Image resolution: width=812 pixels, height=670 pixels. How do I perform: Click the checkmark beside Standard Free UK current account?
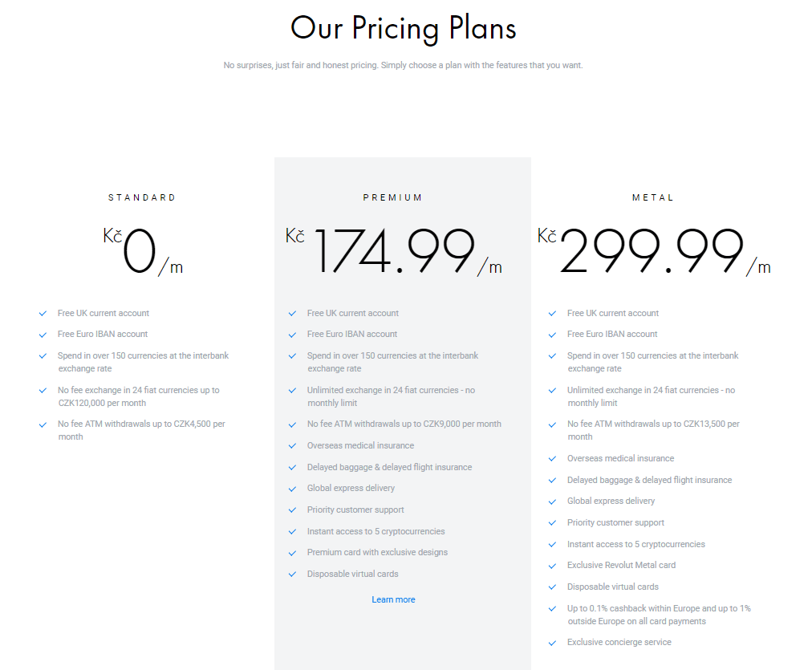(x=43, y=314)
